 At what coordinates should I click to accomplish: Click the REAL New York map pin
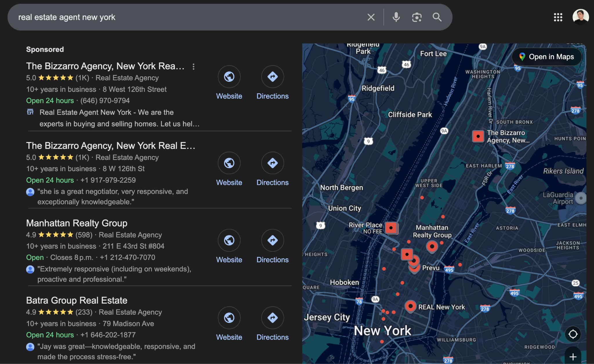point(410,306)
